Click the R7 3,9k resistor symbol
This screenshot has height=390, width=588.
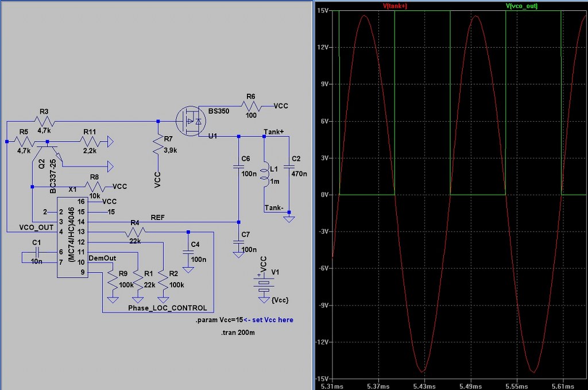(158, 146)
